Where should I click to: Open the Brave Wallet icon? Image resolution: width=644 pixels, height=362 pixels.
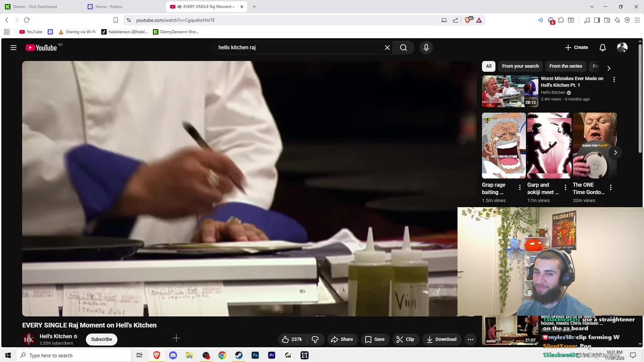607,20
